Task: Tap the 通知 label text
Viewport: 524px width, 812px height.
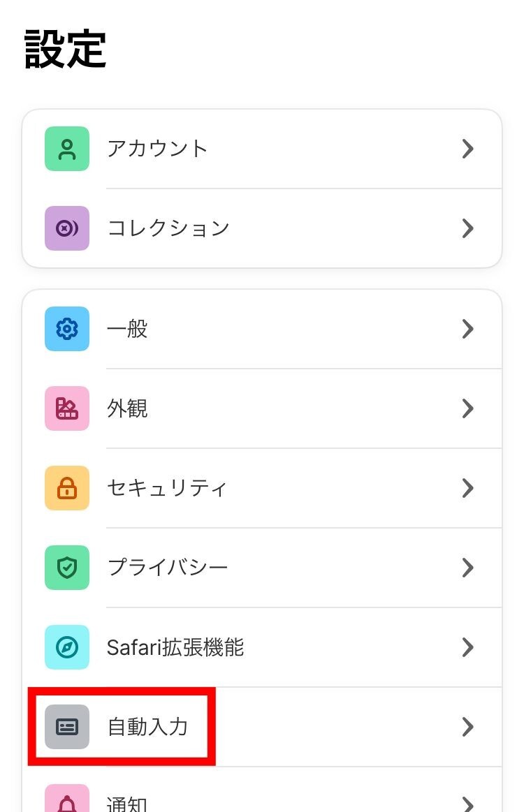Action: click(x=127, y=804)
